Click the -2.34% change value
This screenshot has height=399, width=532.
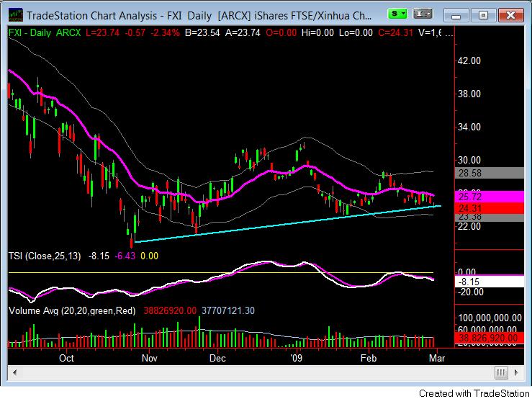165,33
